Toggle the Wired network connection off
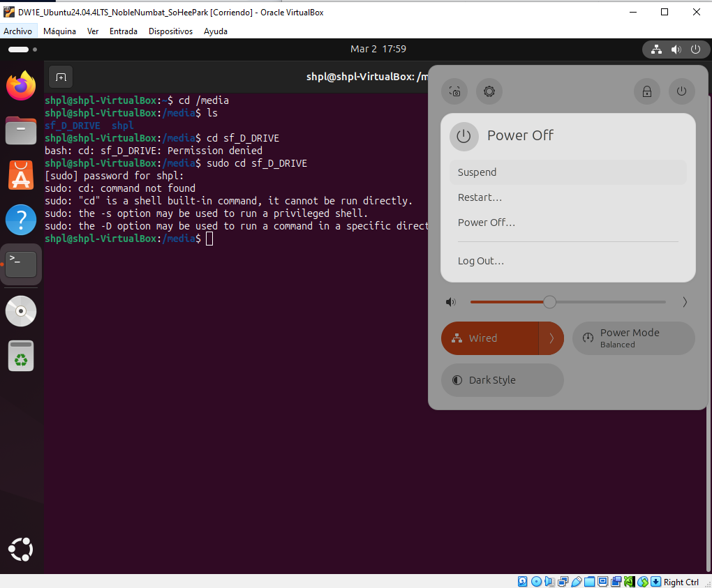712x588 pixels. point(490,338)
